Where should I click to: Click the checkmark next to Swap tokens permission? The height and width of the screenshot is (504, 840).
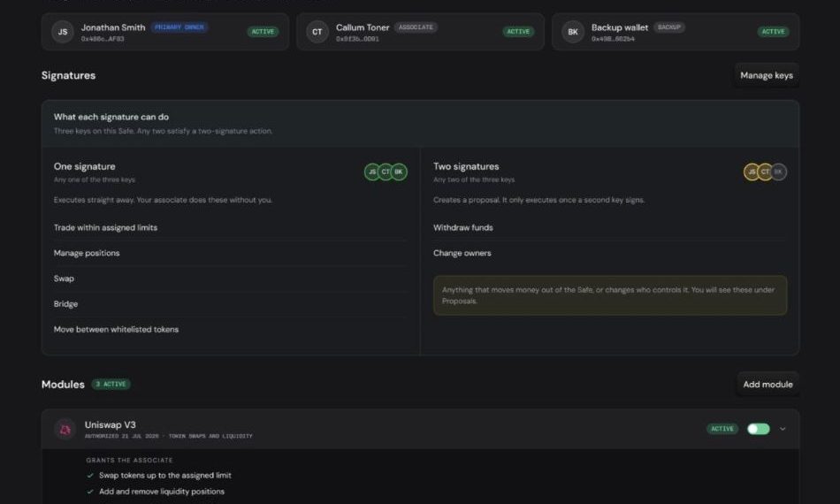click(90, 475)
